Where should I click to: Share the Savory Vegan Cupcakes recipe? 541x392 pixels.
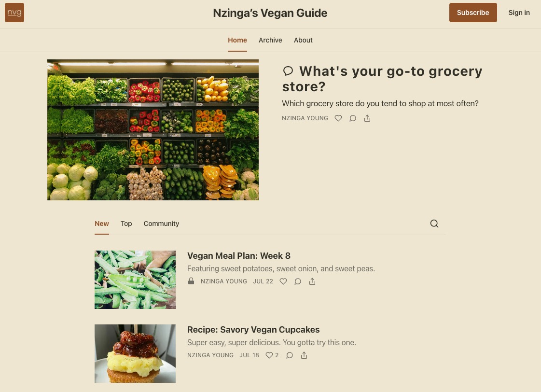(304, 355)
